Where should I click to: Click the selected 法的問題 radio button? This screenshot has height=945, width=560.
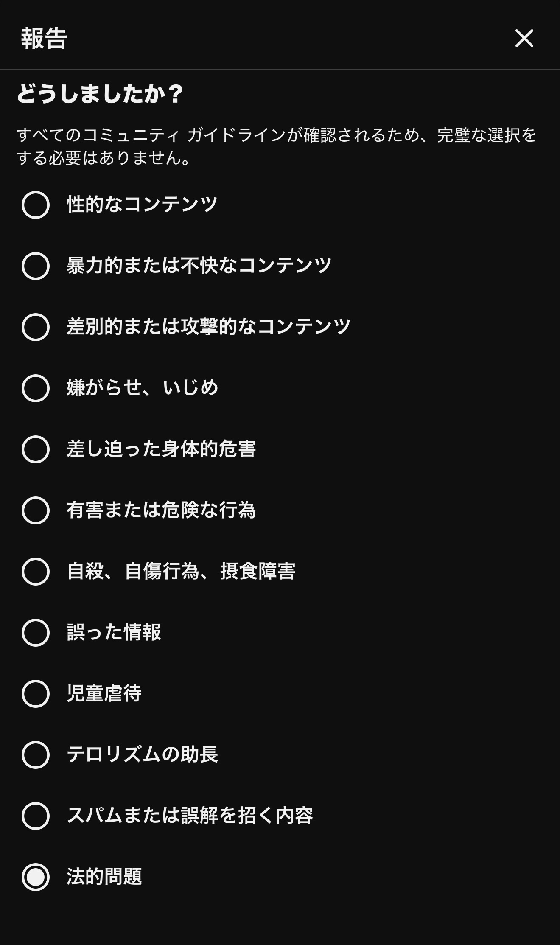tap(36, 877)
